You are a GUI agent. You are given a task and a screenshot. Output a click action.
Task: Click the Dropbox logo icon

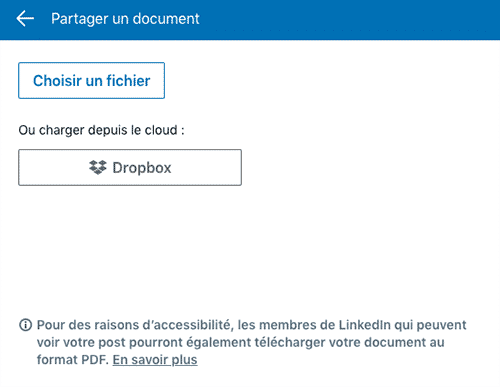98,167
